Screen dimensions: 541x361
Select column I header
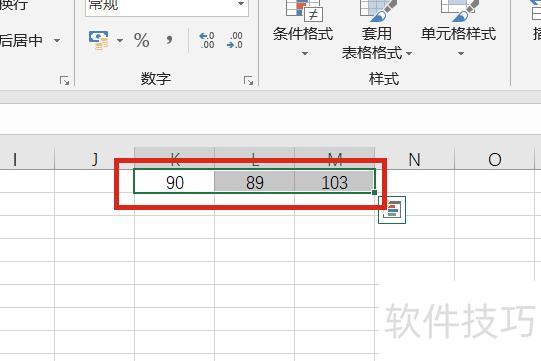pyautogui.click(x=27, y=159)
